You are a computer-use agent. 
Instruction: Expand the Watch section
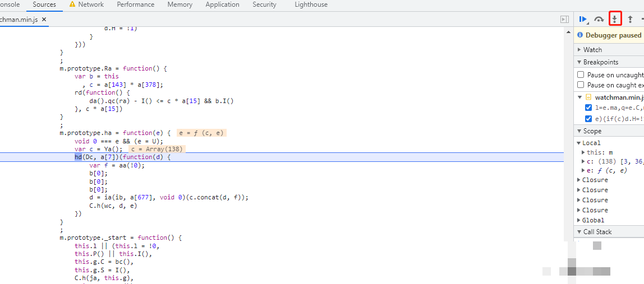click(579, 50)
